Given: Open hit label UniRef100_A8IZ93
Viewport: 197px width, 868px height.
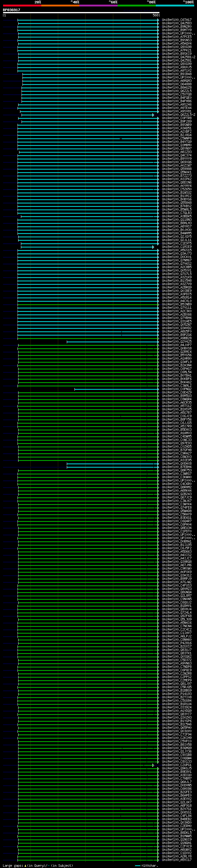Looking at the screenshot, I should coord(177,152).
